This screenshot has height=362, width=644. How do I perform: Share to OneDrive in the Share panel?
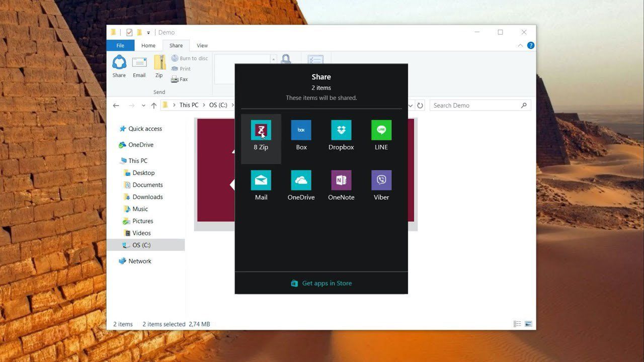pos(301,186)
